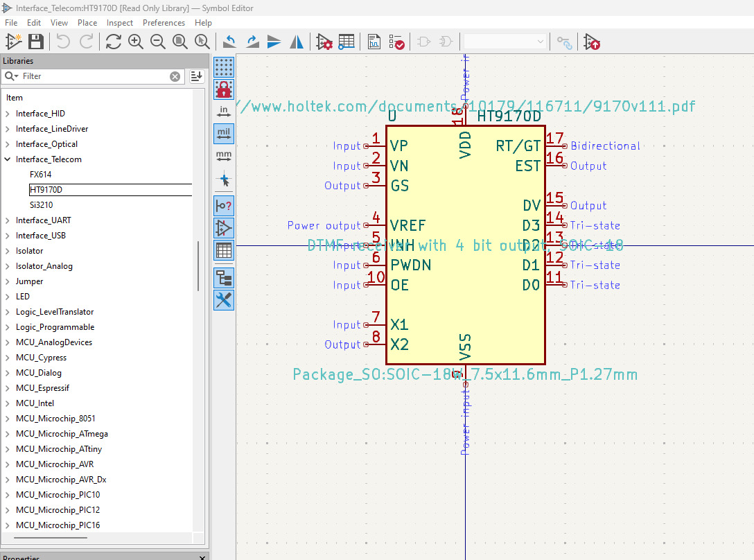Run the electrical rules symbol checker
The image size is (754, 560).
[x=396, y=42]
